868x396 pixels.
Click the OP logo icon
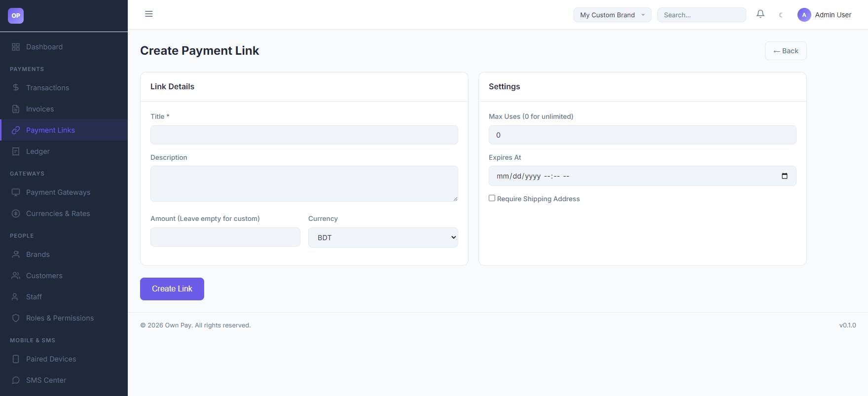pos(16,16)
